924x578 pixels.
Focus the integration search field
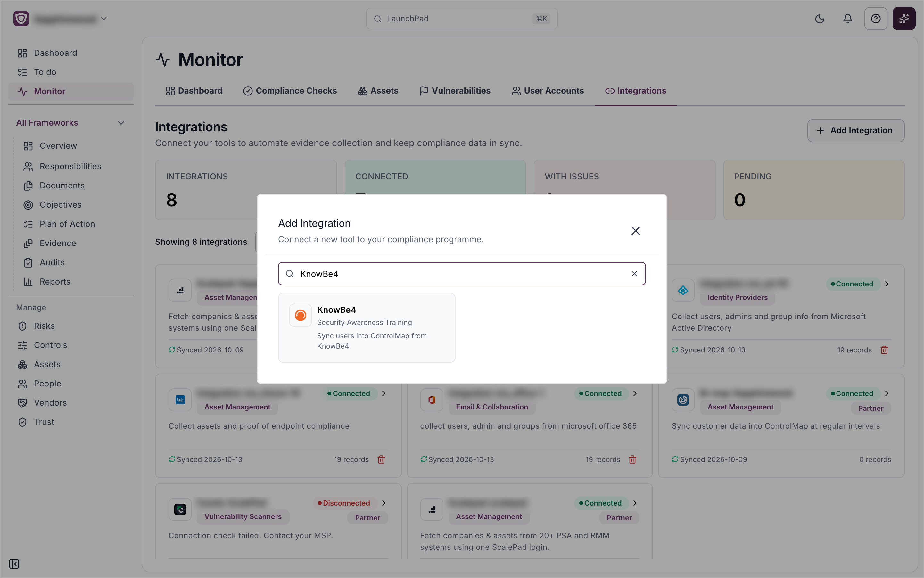[x=462, y=274]
